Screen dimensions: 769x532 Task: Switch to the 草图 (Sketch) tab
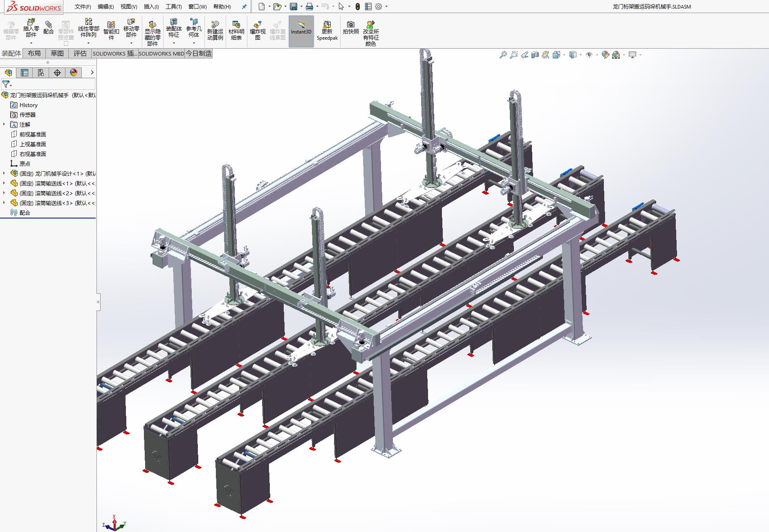pyautogui.click(x=57, y=54)
